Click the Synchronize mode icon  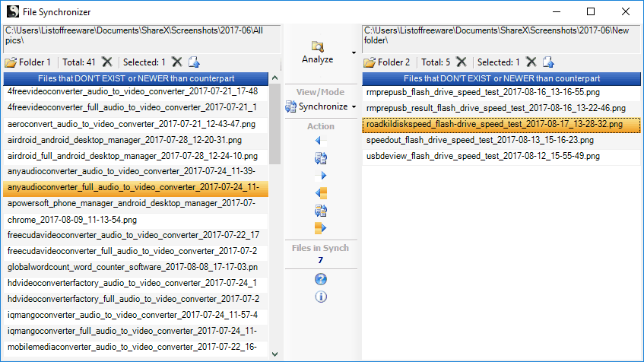click(x=290, y=106)
